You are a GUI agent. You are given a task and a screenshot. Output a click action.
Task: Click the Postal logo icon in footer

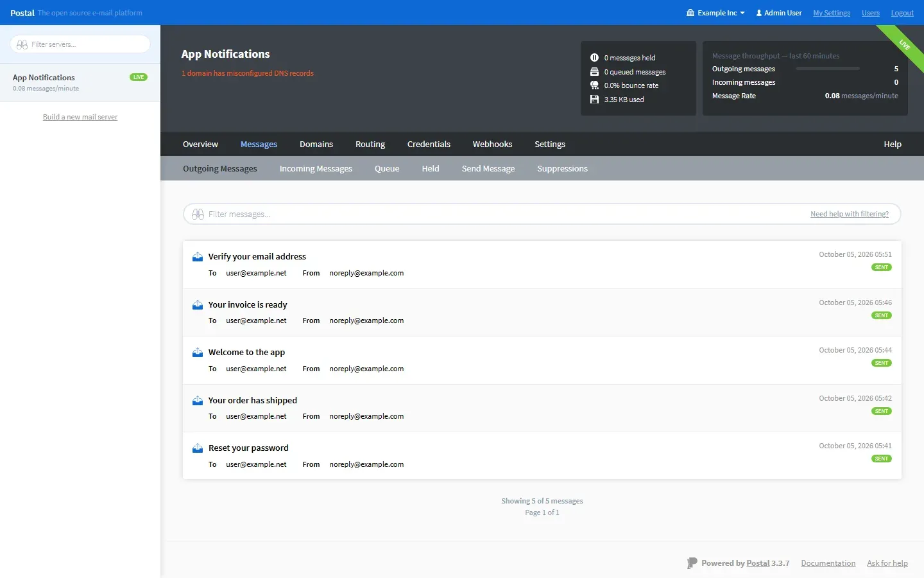pos(692,563)
